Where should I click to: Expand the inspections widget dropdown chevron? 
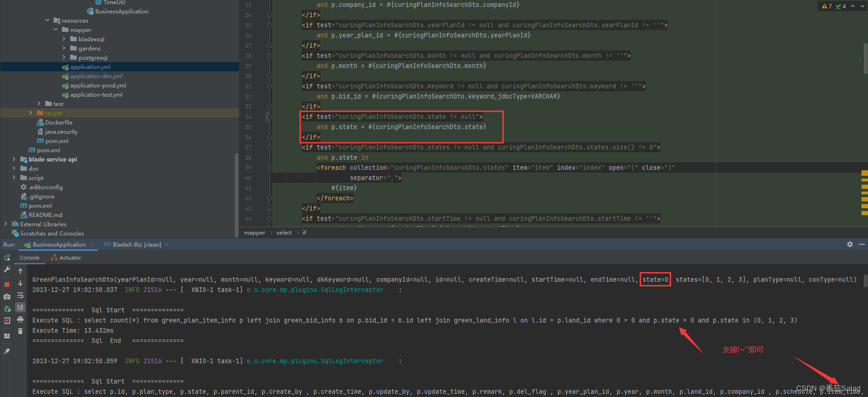[x=862, y=6]
